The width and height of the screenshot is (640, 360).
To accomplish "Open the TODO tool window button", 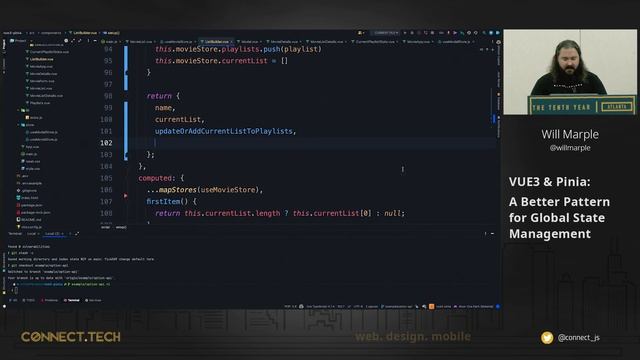I will (x=29, y=300).
